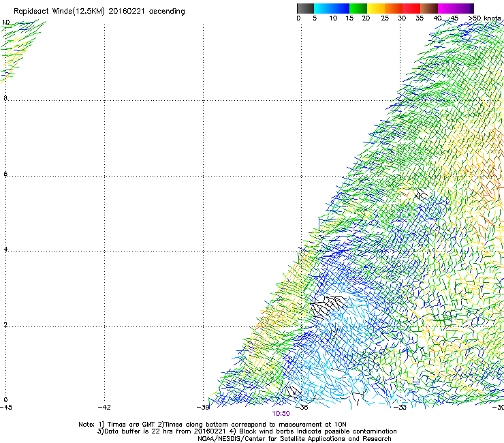Click the longitude axis label '-36'
The height and width of the screenshot is (443, 504).
point(302,408)
